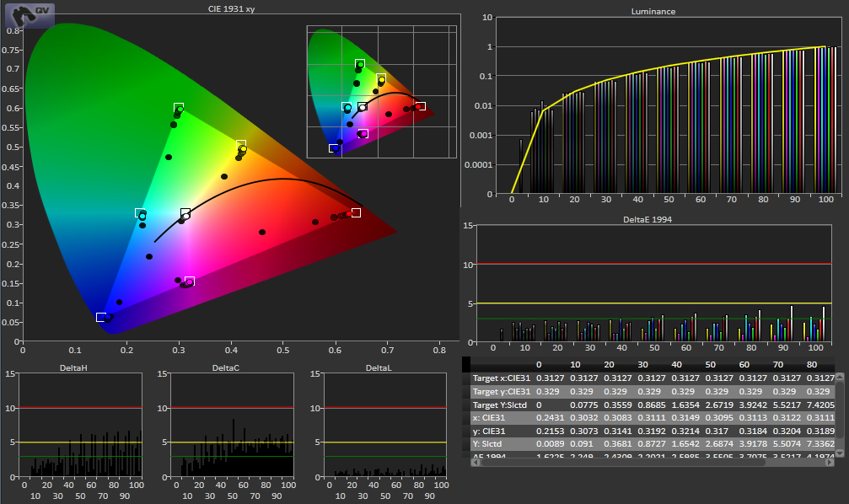Click the table column header '0'
This screenshot has width=849, height=504.
coord(539,364)
